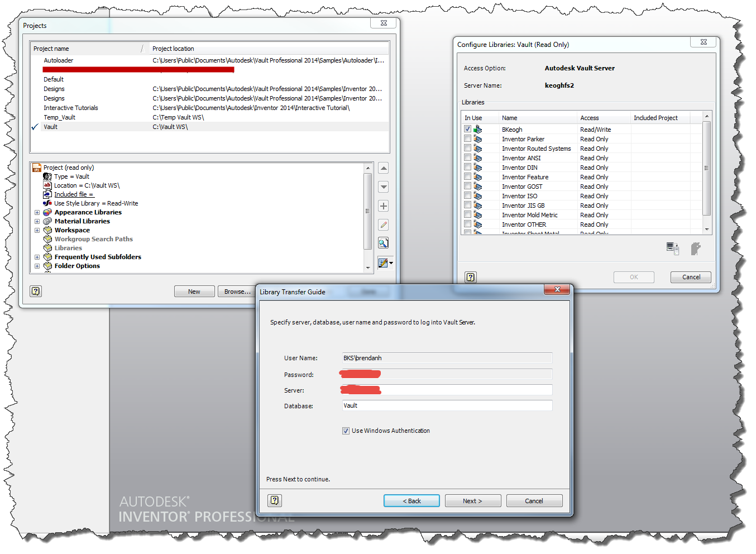Click the Frequently Used Subfolders icon
This screenshot has width=756, height=554.
pos(47,257)
